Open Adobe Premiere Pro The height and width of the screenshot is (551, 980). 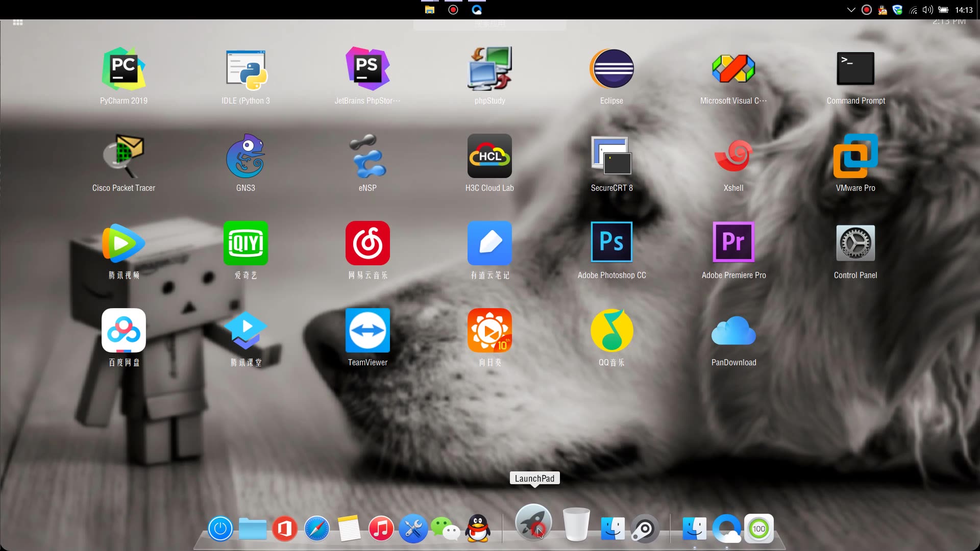coord(733,242)
